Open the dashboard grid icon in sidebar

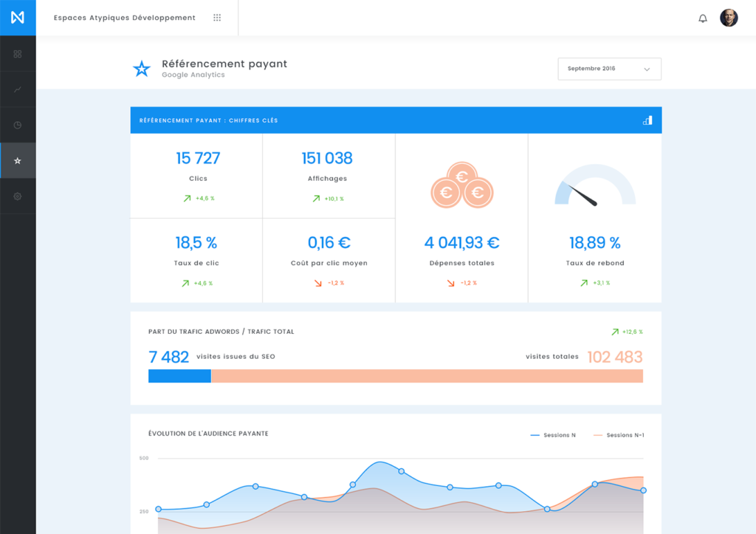(17, 53)
